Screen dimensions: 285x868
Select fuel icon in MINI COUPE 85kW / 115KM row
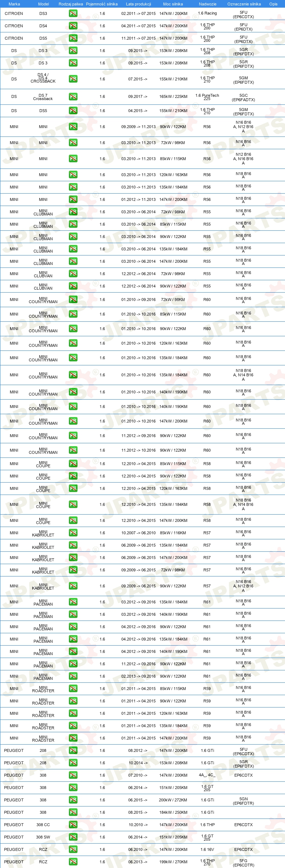(x=73, y=464)
